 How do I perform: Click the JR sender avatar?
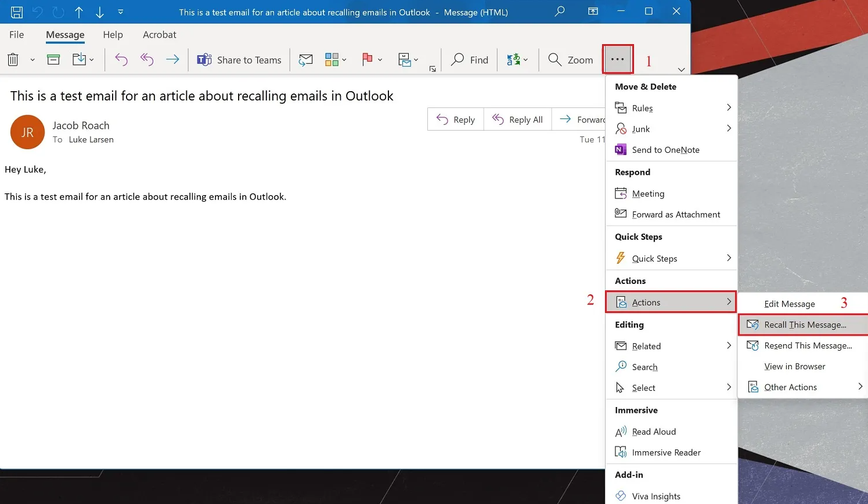coord(27,132)
